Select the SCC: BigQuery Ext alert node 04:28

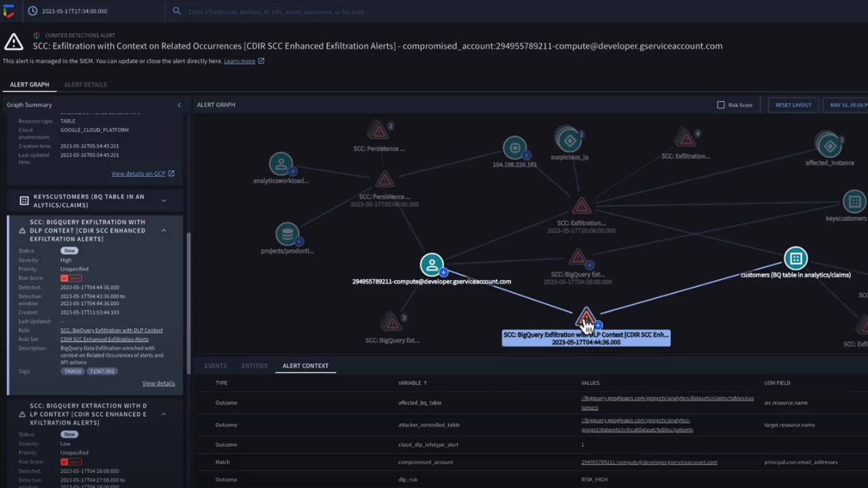(x=578, y=258)
